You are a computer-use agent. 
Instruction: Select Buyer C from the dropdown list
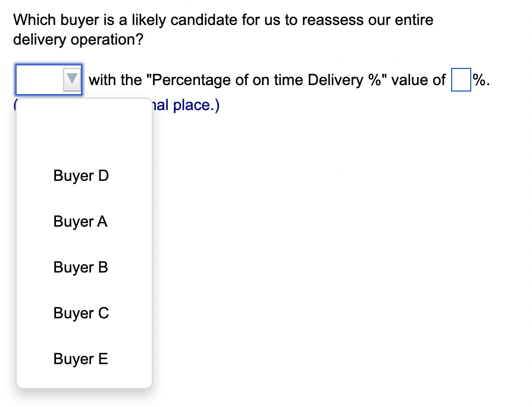[x=80, y=313]
